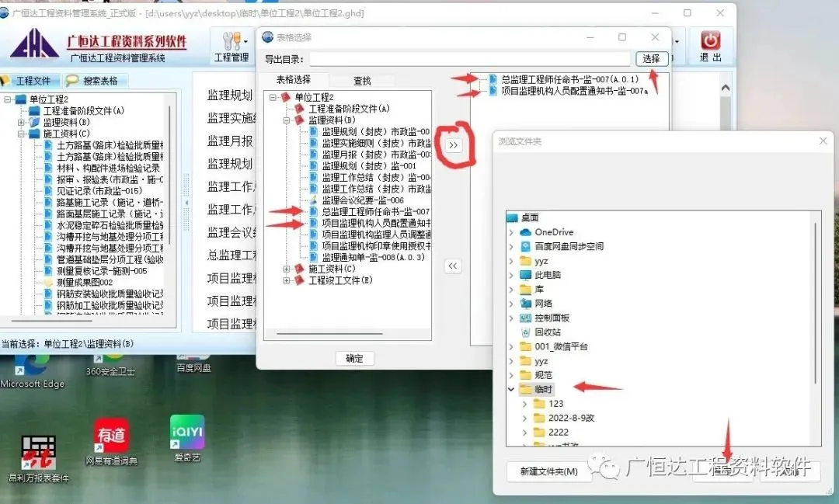This screenshot has height=504, width=839.
Task: Switch to the 表格选择 tab
Action: pyautogui.click(x=293, y=80)
